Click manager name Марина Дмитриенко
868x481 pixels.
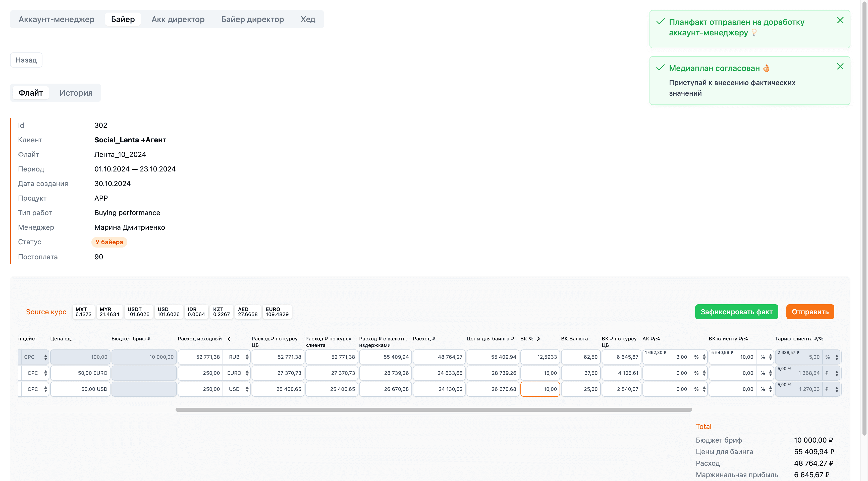click(x=130, y=227)
